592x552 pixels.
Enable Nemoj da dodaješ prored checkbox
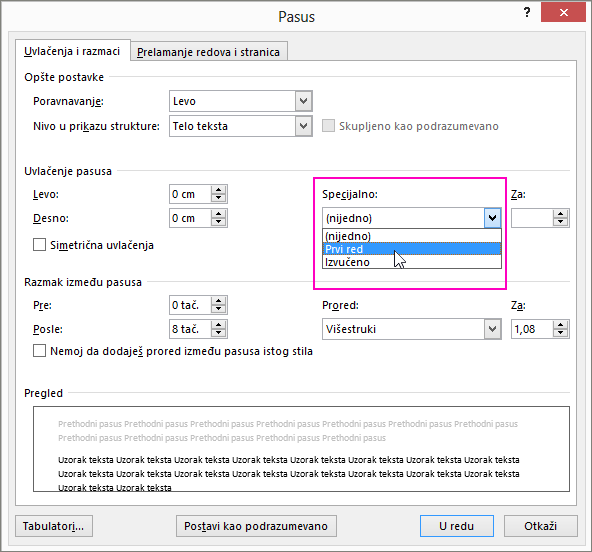[39, 351]
